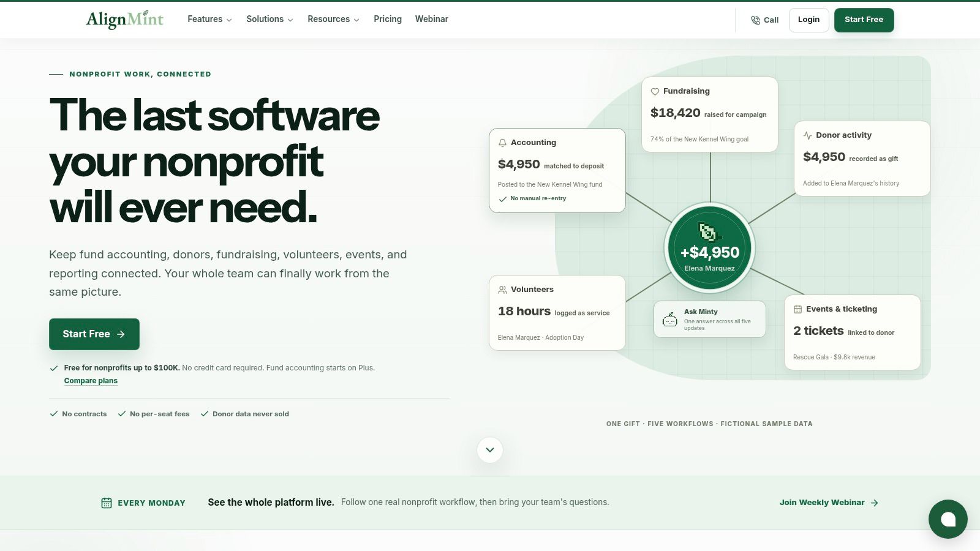Click the checkmark beside No contracts
The image size is (980, 551).
tap(54, 414)
